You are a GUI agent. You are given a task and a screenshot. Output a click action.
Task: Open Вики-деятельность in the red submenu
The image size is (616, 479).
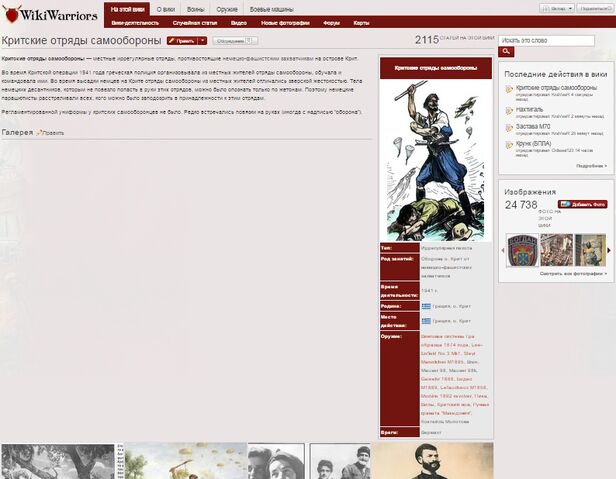[x=135, y=23]
